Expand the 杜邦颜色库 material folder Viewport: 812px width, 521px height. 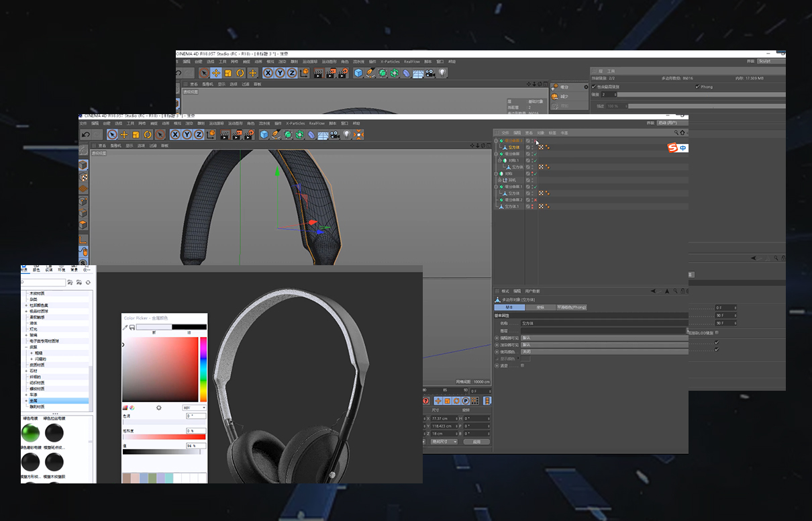[x=27, y=305]
